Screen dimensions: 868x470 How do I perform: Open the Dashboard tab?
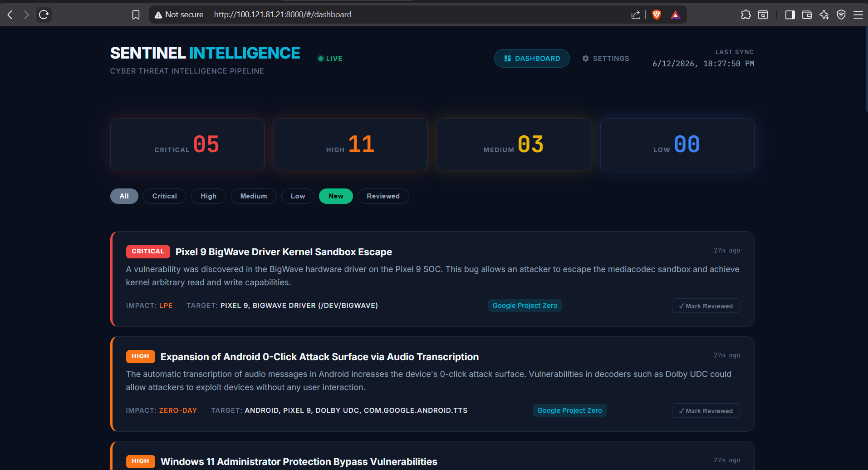coord(532,59)
